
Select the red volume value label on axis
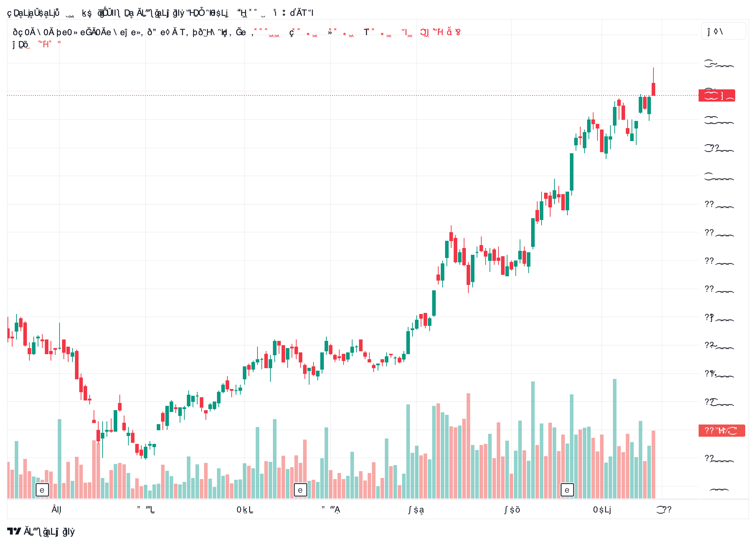pyautogui.click(x=722, y=430)
